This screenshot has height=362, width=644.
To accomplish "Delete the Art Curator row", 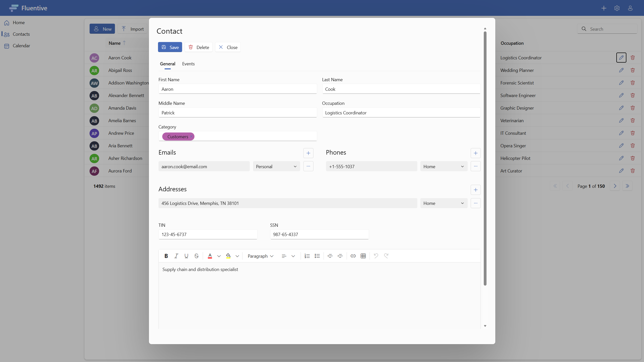I will pyautogui.click(x=632, y=171).
